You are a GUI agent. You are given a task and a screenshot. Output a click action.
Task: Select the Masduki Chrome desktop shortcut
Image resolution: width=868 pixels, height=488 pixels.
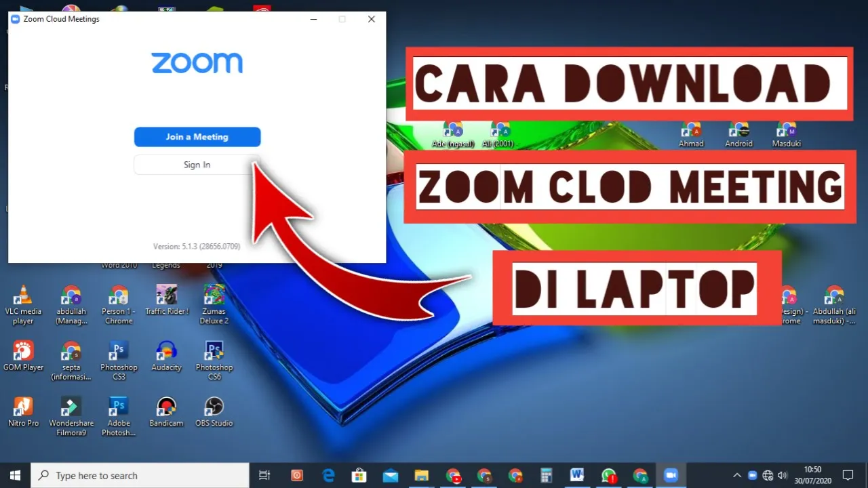(x=787, y=134)
